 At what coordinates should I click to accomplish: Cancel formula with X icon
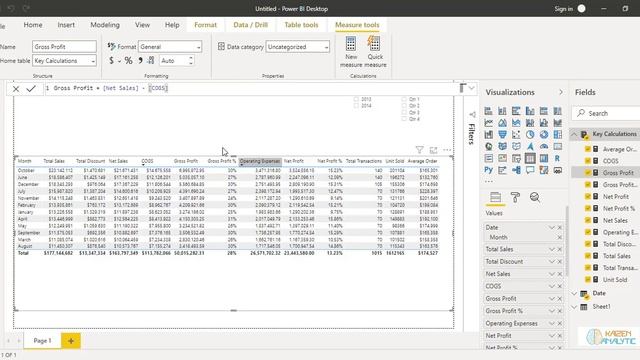click(16, 89)
